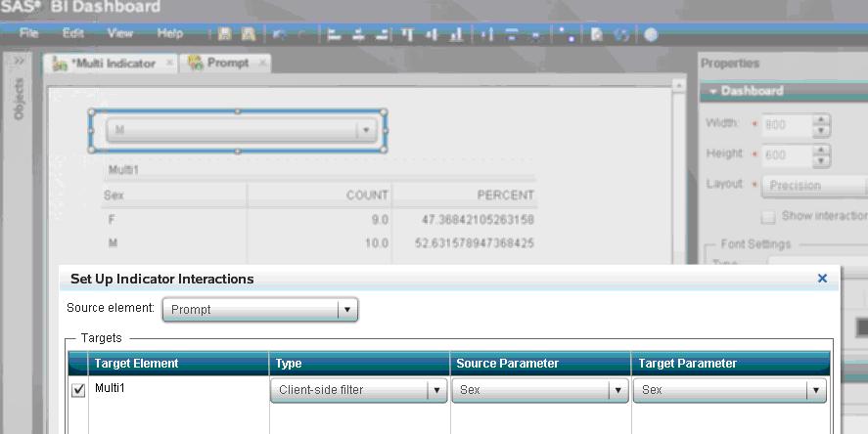Open the Layout Precision dropdown

(x=815, y=186)
